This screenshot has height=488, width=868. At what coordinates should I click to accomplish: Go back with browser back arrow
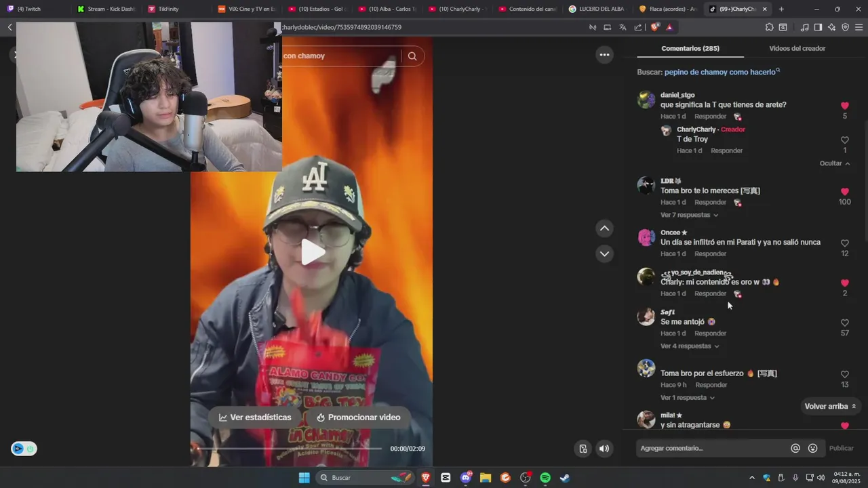[x=9, y=27]
